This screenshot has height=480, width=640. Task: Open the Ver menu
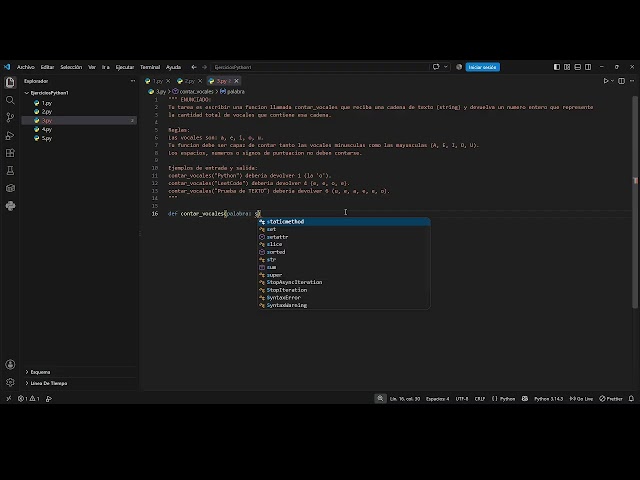click(x=92, y=67)
